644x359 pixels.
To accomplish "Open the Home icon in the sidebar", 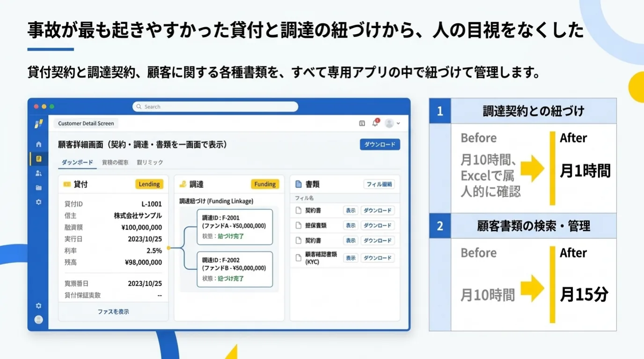I will (x=39, y=144).
